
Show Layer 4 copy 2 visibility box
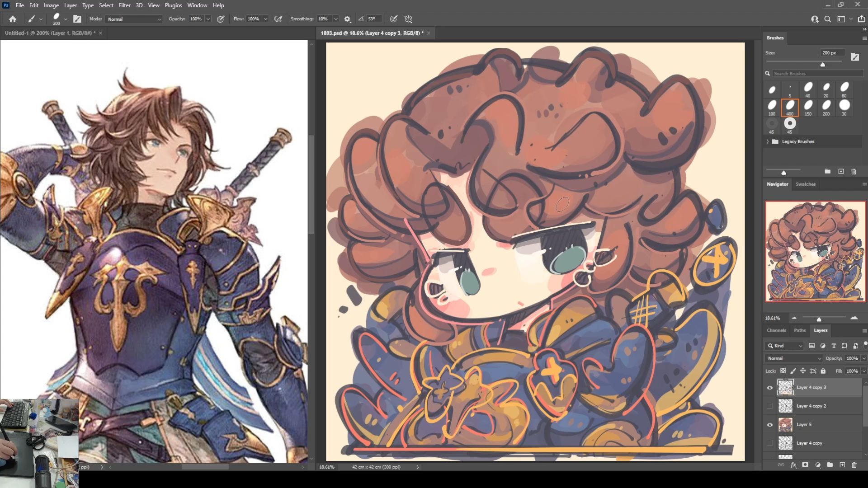click(x=770, y=406)
